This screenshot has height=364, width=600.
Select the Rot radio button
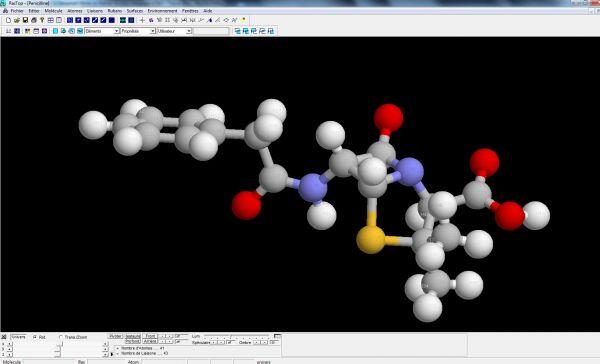tap(35, 337)
